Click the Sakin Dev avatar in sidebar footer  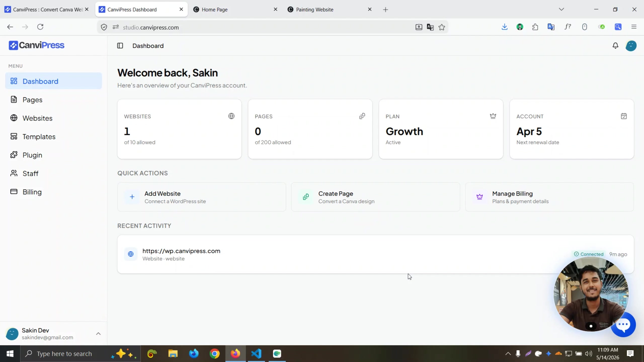tap(12, 334)
